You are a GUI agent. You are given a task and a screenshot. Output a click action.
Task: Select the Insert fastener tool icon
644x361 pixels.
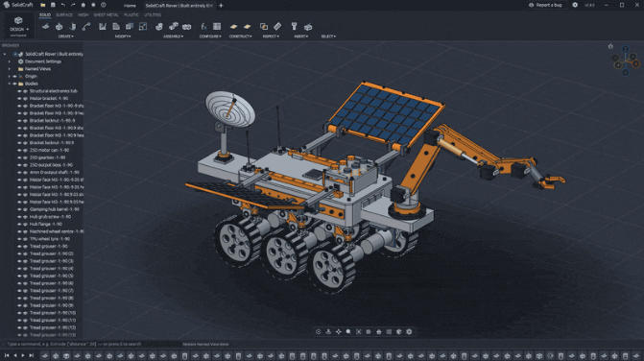[294, 27]
